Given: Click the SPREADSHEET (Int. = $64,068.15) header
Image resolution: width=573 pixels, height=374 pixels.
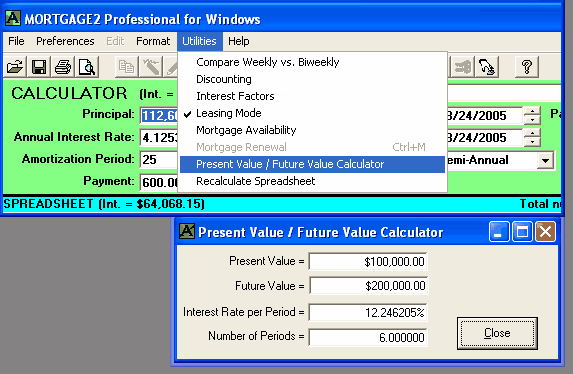Looking at the screenshot, I should (104, 204).
